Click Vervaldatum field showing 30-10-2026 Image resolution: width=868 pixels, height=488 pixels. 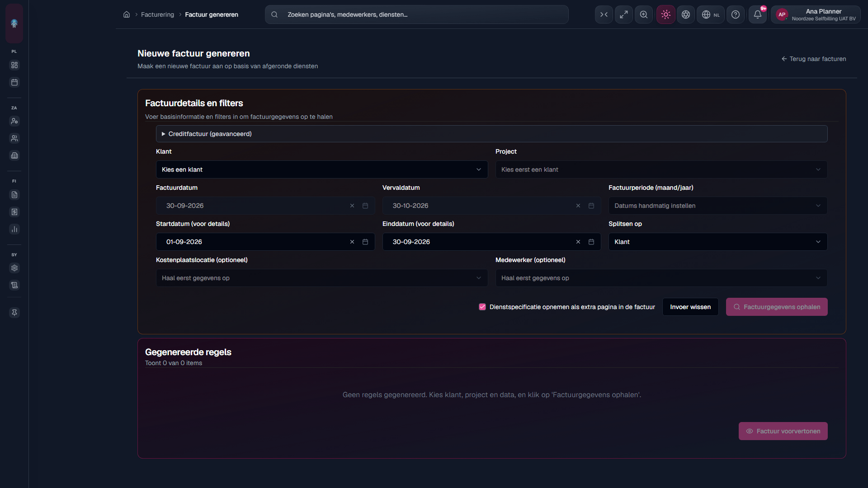491,206
